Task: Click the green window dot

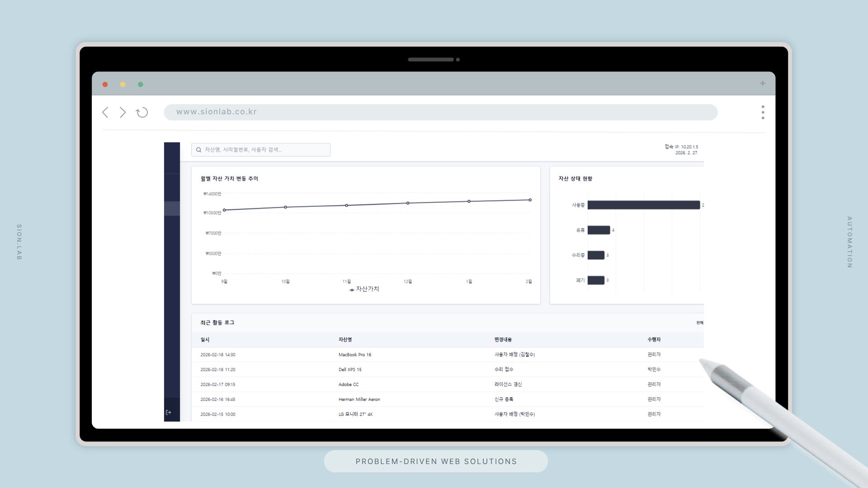Action: tap(141, 84)
